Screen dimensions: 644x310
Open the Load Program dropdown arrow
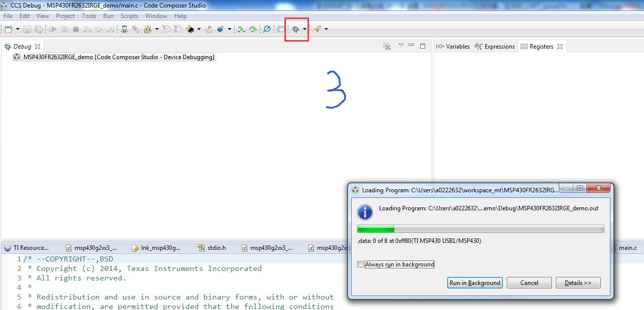click(x=157, y=30)
